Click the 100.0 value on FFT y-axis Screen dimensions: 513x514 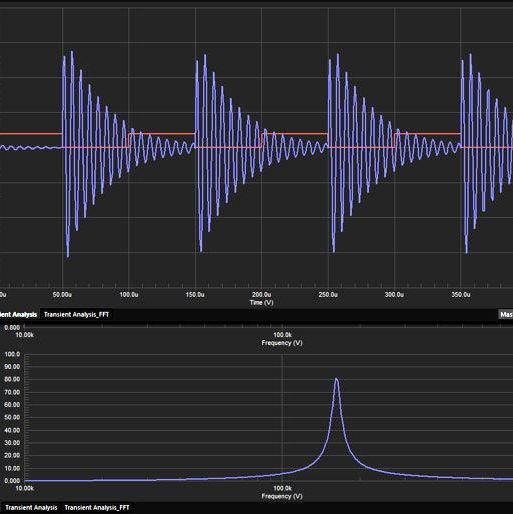coord(12,354)
